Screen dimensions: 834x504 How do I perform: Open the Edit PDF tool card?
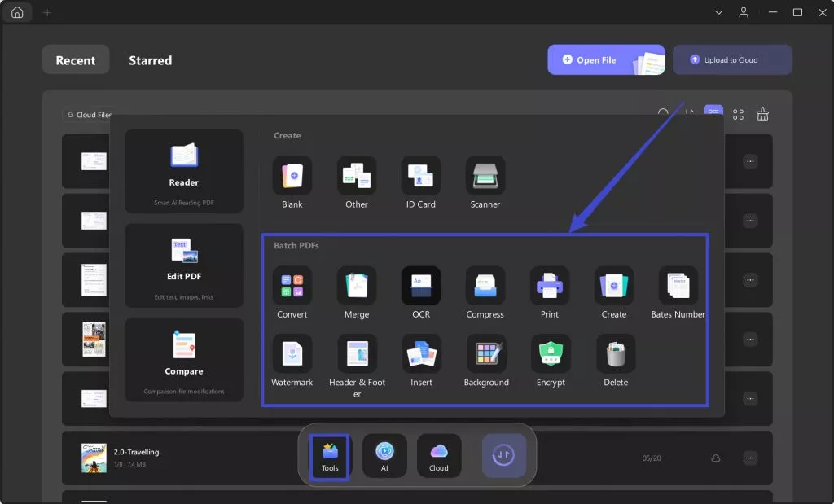(184, 265)
